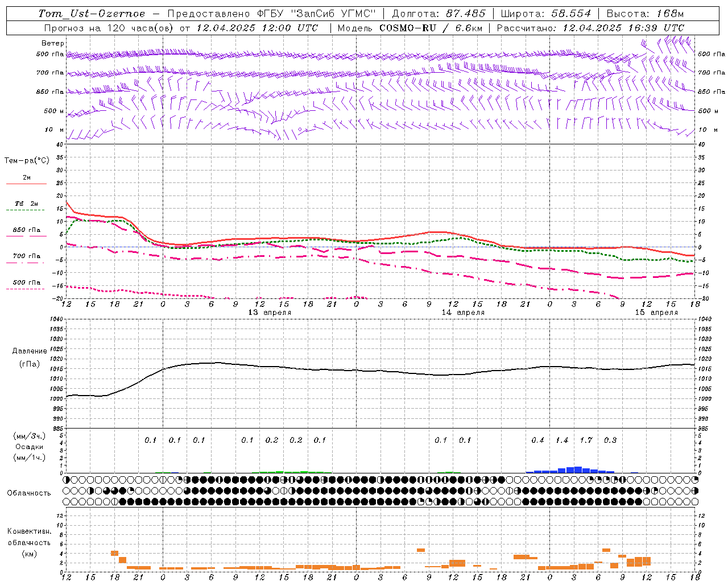The image size is (728, 582).
Task: Click the station title Tom_Ust-Ozernoe
Action: tap(92, 14)
